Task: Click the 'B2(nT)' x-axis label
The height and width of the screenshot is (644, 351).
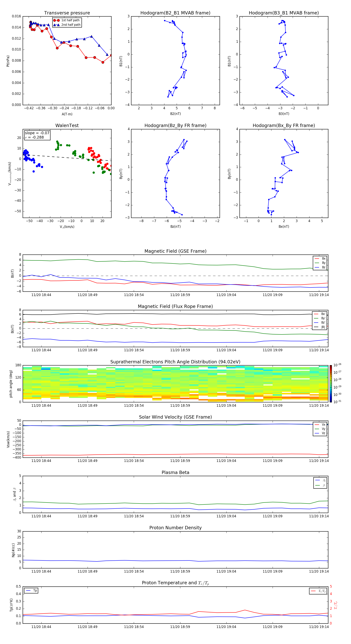Action: click(175, 114)
